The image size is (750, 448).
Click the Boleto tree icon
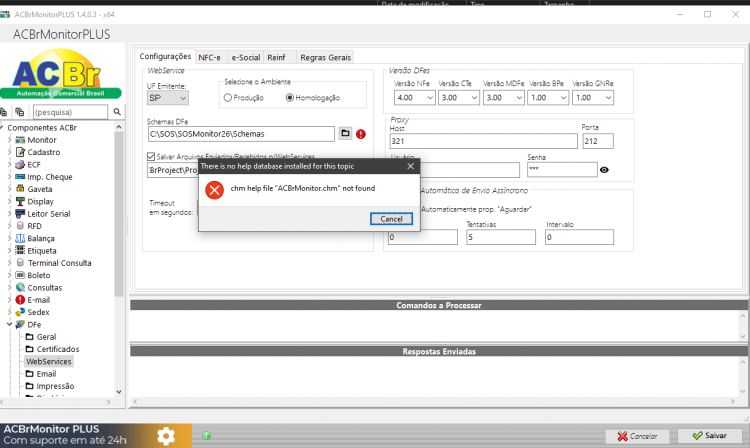[20, 275]
